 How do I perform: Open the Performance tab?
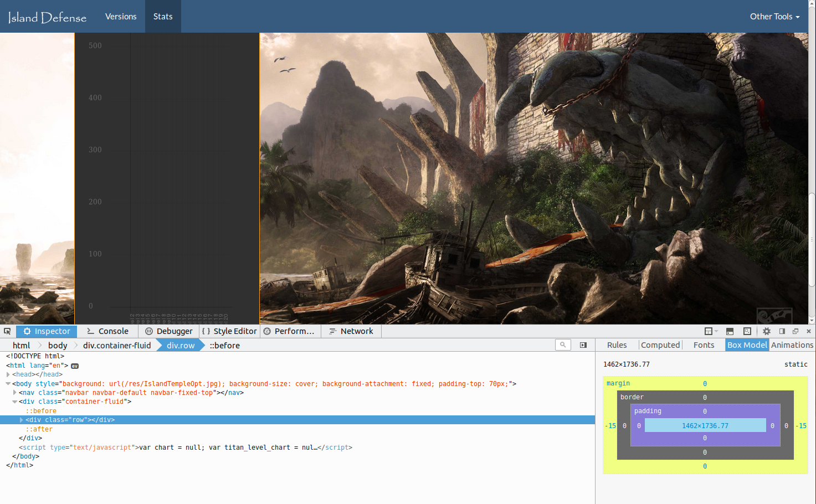point(289,331)
